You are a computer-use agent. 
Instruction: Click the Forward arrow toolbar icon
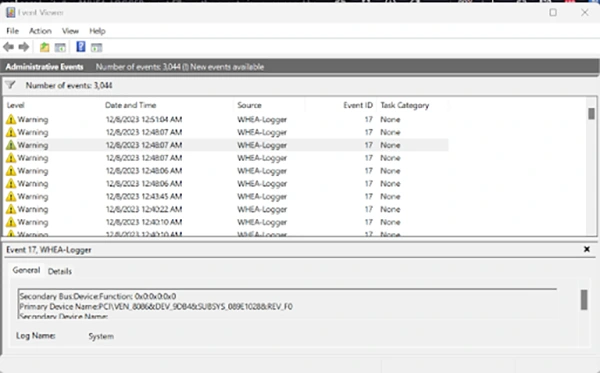pos(24,47)
